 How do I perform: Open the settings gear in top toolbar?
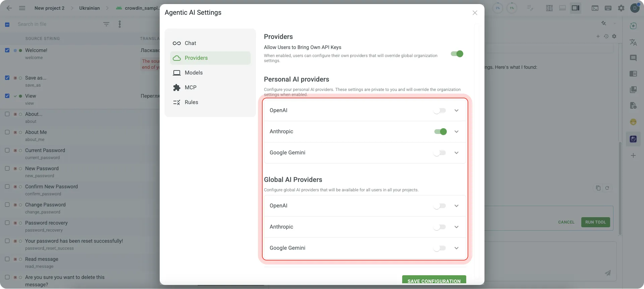pyautogui.click(x=621, y=8)
